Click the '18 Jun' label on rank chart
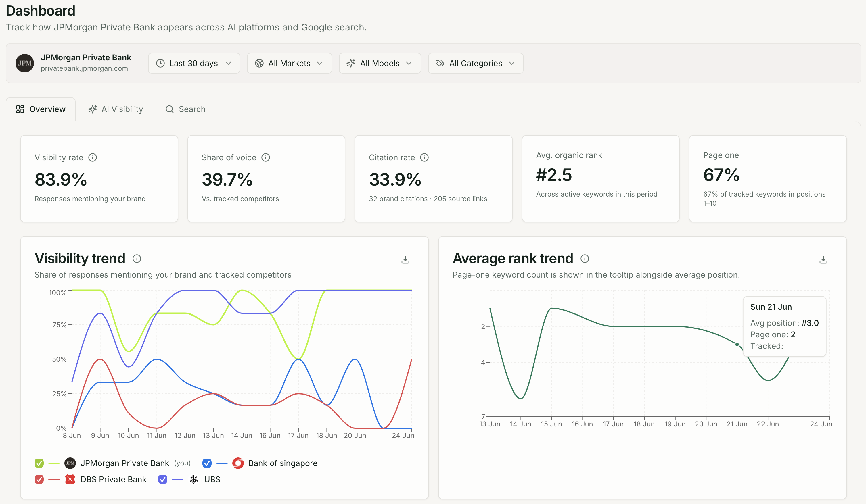The image size is (866, 504). (644, 424)
